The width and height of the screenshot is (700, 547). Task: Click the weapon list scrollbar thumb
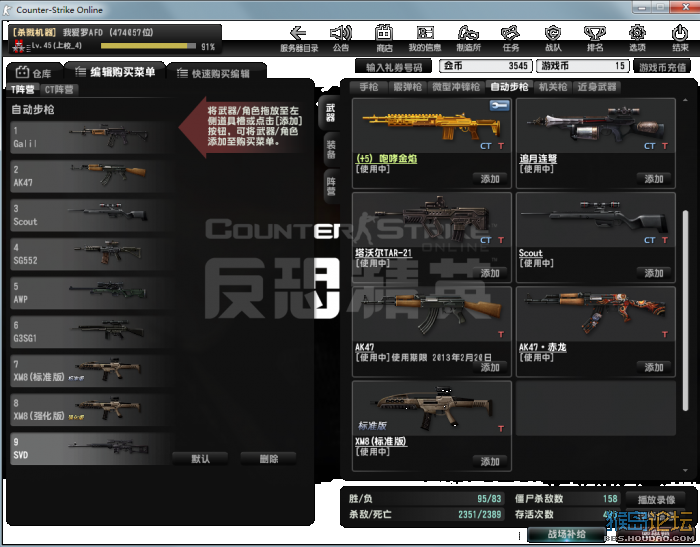point(686,310)
